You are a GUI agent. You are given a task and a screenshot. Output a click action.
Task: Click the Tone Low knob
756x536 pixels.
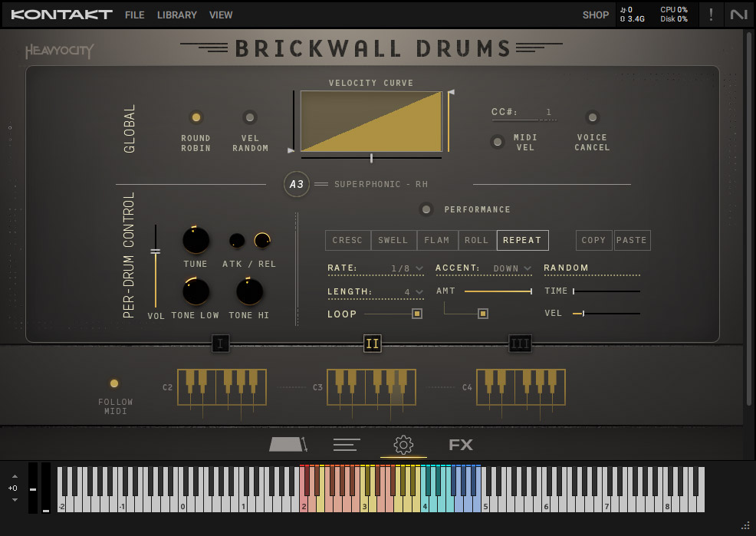tap(196, 291)
